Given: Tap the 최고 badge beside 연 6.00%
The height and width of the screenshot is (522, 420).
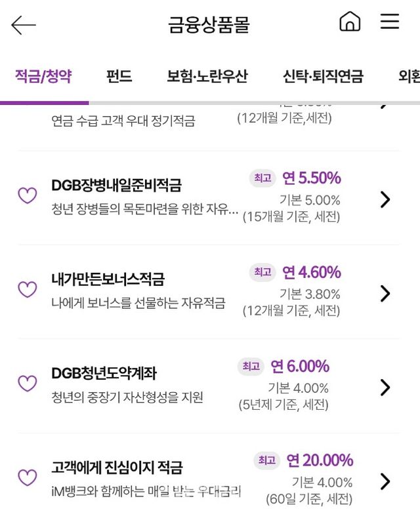Looking at the screenshot, I should pyautogui.click(x=251, y=366).
